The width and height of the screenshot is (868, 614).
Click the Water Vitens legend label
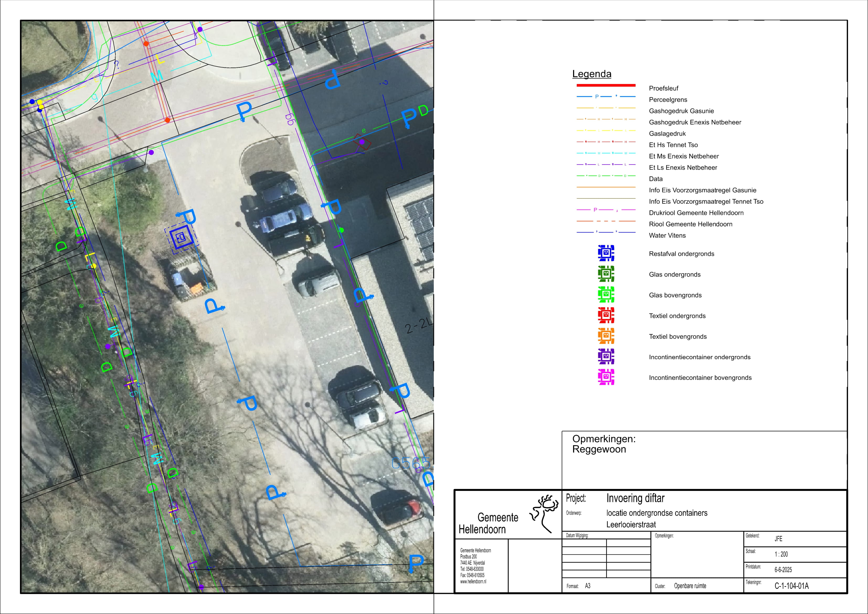[x=667, y=236]
